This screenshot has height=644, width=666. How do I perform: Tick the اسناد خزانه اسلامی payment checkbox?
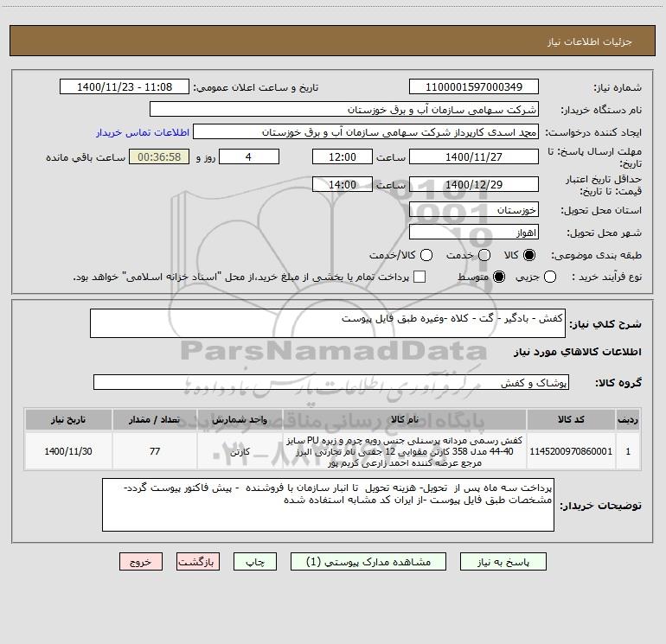point(419,277)
